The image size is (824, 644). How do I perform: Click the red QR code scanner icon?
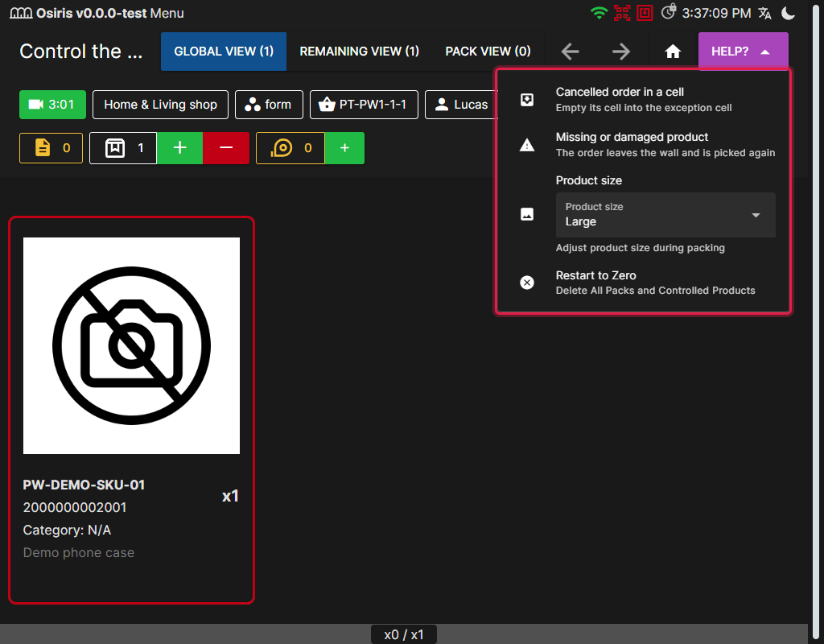pos(622,13)
